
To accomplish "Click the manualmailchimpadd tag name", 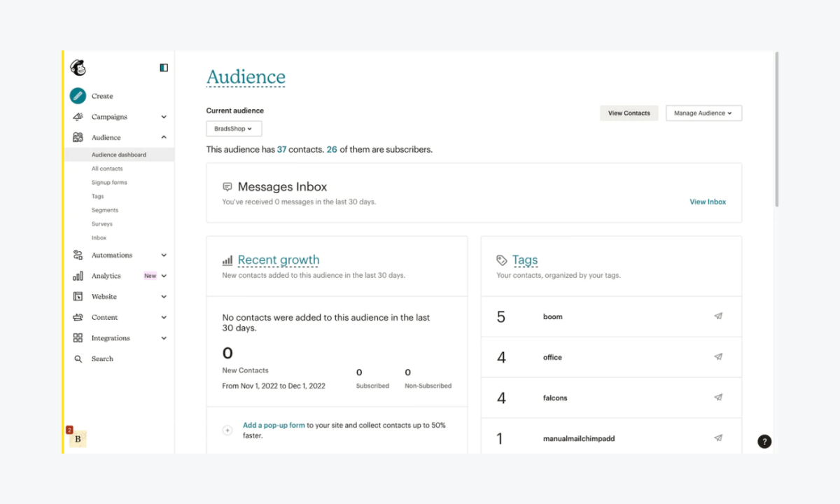I will click(579, 438).
